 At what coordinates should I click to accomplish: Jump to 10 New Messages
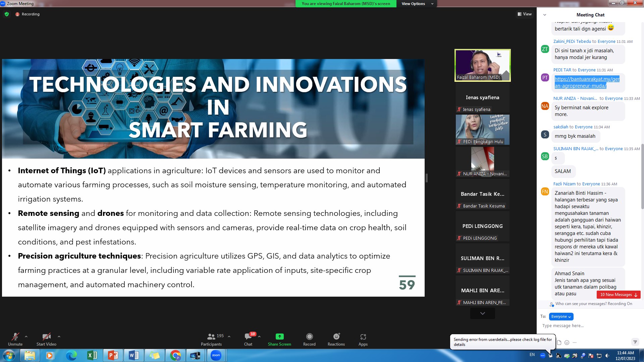[x=619, y=295]
